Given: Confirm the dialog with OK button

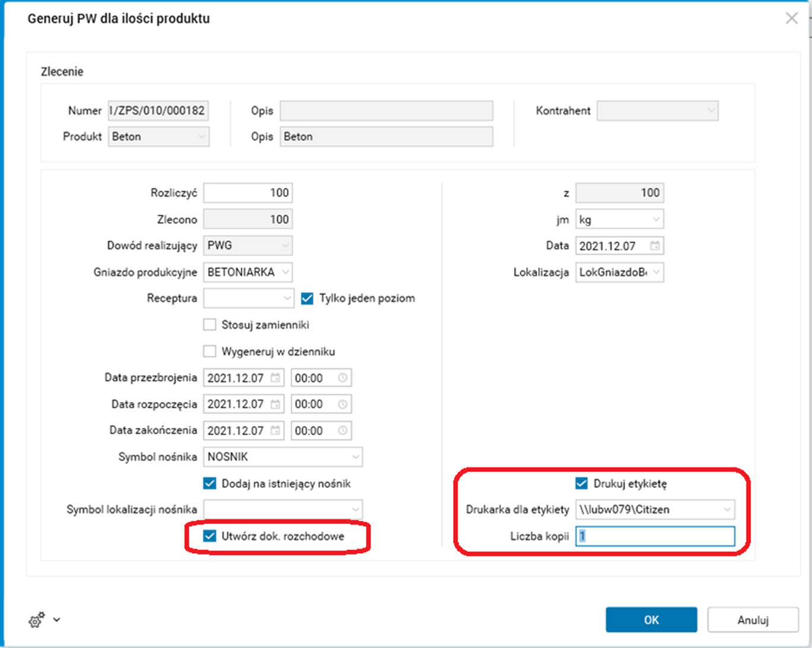Looking at the screenshot, I should click(x=651, y=620).
